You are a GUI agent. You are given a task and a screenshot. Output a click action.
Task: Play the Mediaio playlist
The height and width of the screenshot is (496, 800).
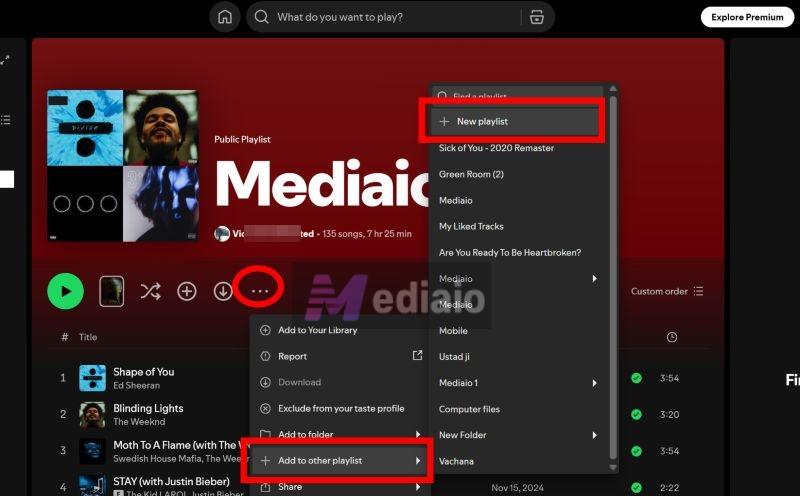[x=65, y=291]
